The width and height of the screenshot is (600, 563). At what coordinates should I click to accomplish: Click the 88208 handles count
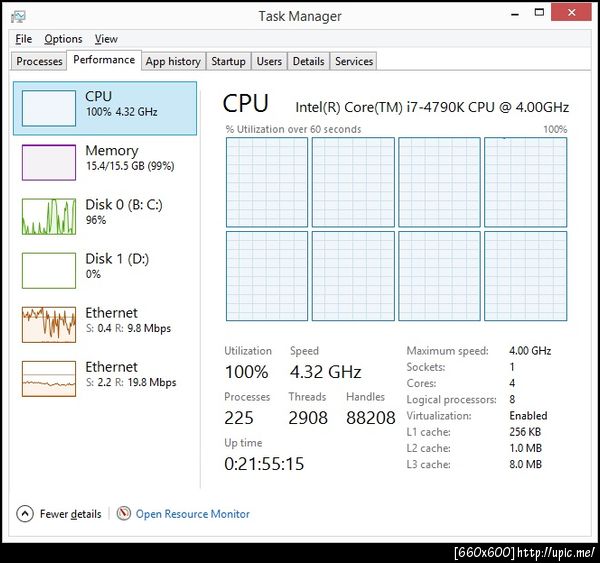coord(370,418)
